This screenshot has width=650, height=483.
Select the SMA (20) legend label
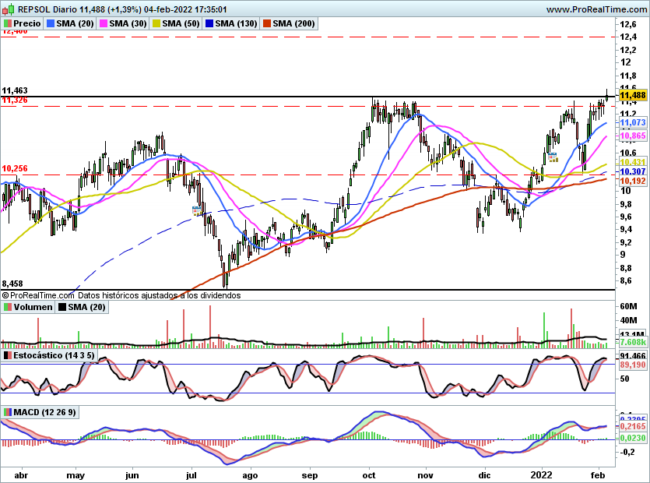click(x=76, y=22)
